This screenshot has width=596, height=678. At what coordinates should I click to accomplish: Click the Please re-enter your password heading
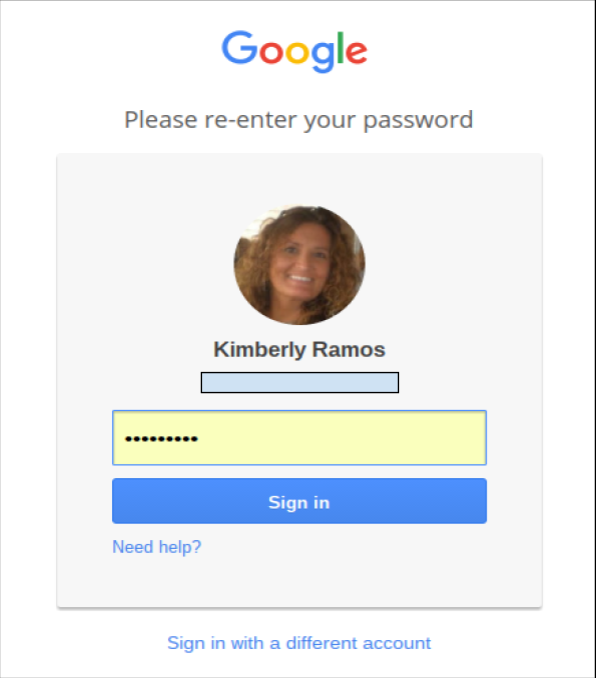[x=299, y=120]
